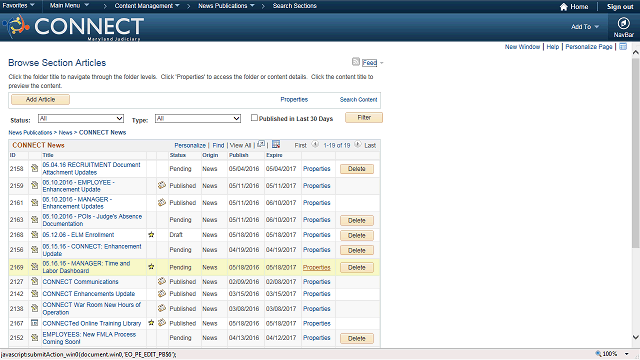Screen dimensions: 640x360
Task: Select Search Sections breadcrumb
Action: coord(294,6)
